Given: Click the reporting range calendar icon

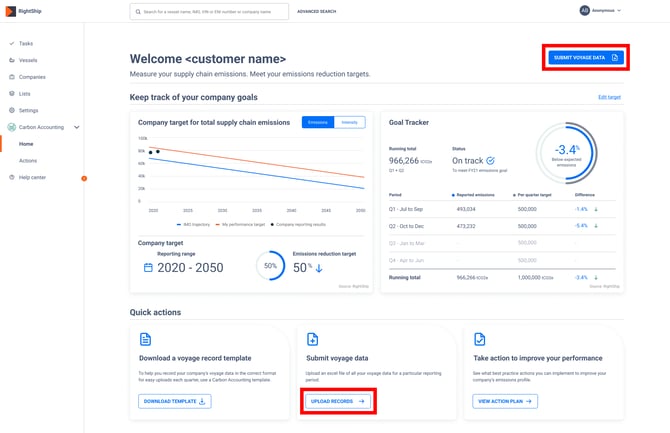Looking at the screenshot, I should tap(148, 267).
